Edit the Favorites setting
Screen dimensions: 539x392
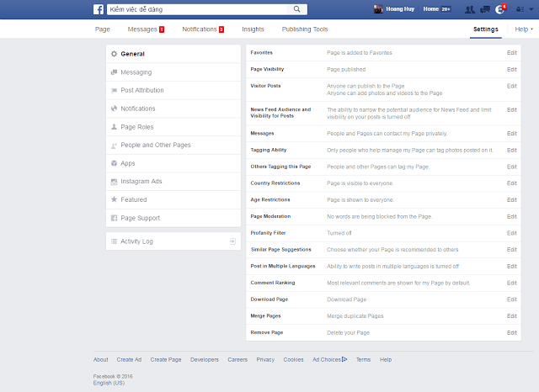pyautogui.click(x=511, y=52)
